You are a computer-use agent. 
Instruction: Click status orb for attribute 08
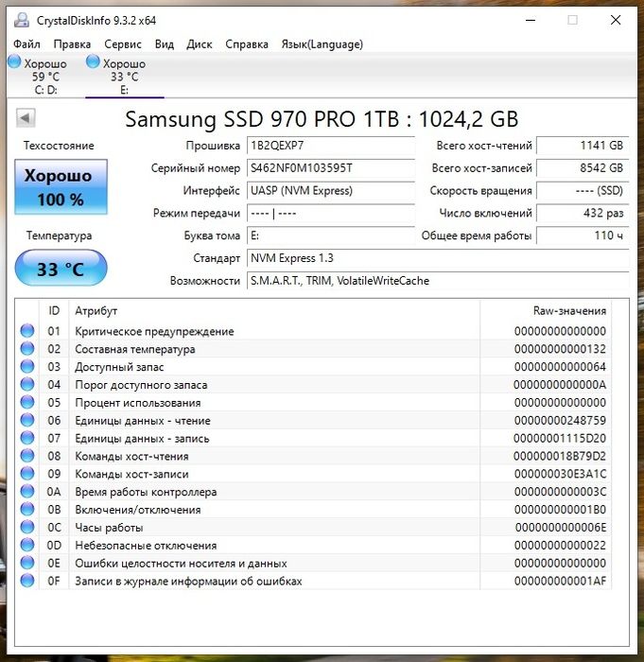click(x=27, y=455)
